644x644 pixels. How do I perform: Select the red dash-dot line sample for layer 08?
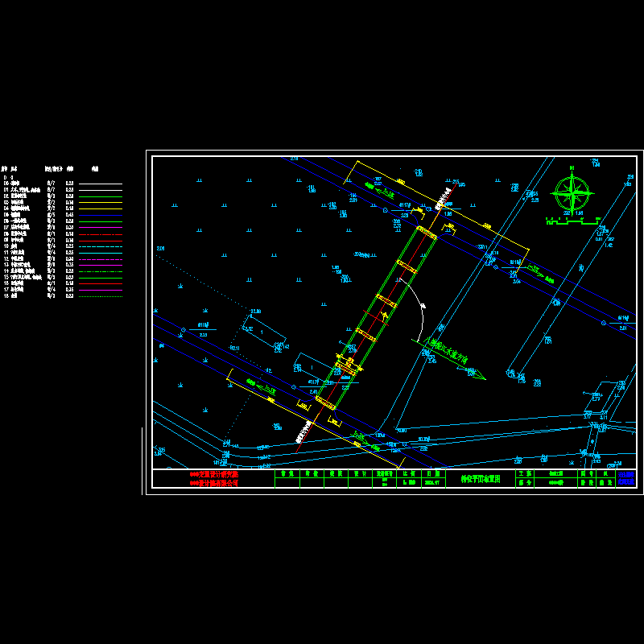pyautogui.click(x=100, y=234)
